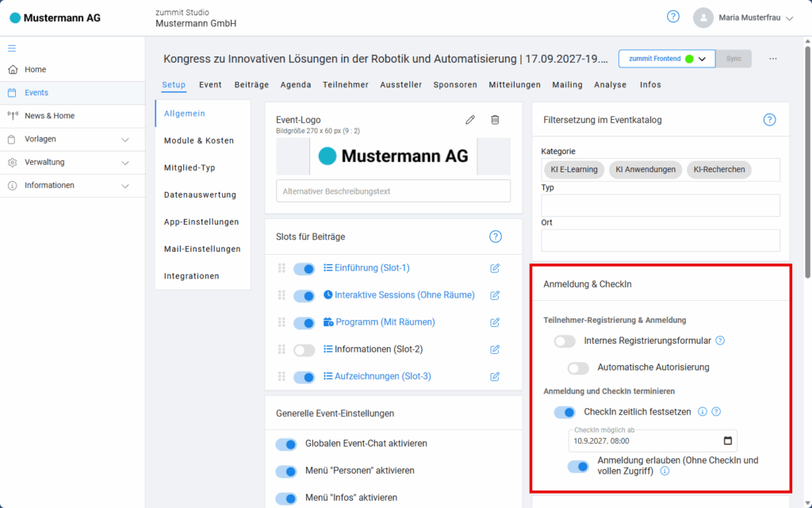Expand the Vorlagen sidebar section
This screenshot has width=812, height=508.
click(x=124, y=140)
